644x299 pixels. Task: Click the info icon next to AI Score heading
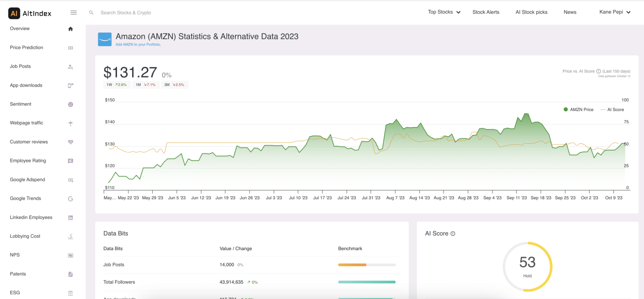[453, 234]
